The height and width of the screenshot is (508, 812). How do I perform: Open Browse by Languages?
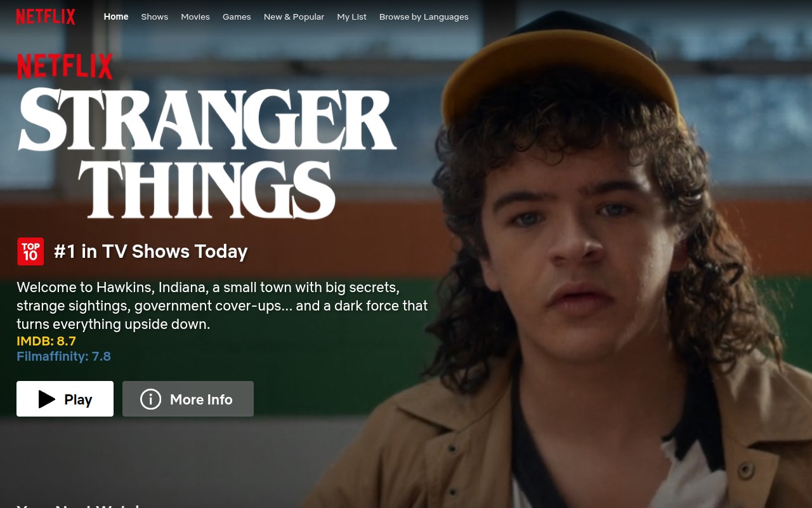point(424,17)
